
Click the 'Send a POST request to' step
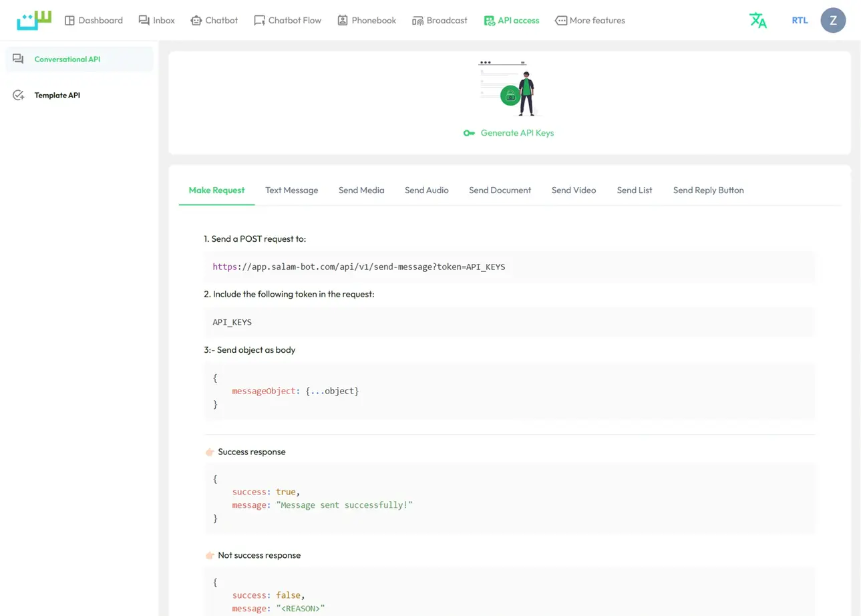coord(255,239)
